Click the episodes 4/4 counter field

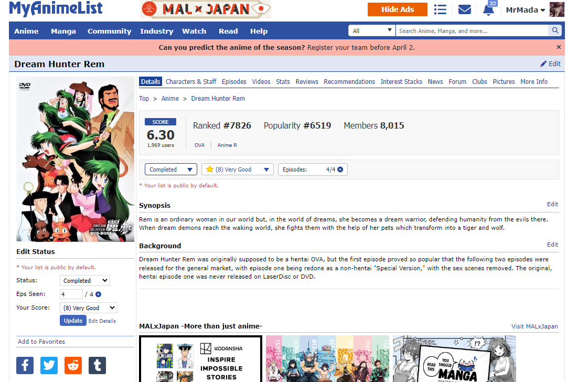point(313,169)
